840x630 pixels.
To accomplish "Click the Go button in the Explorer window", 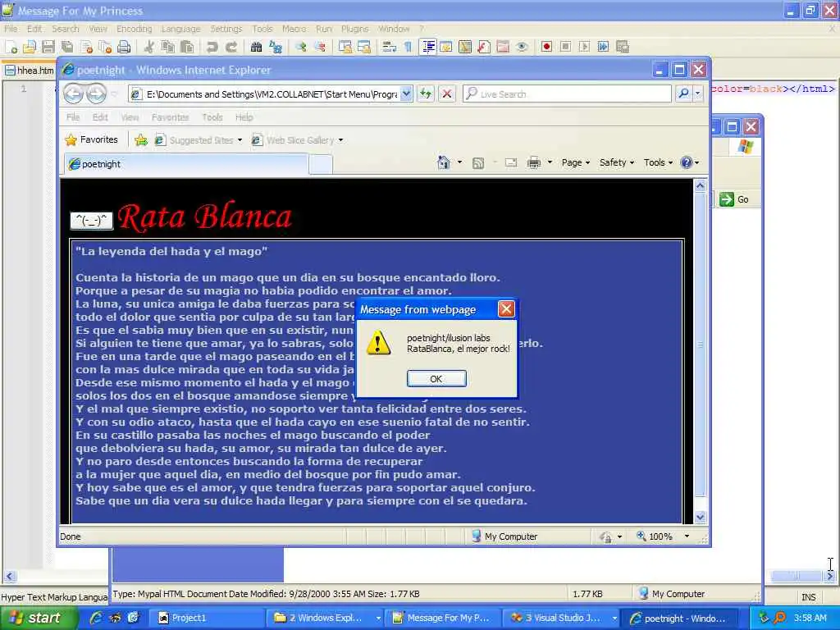I will tap(734, 199).
